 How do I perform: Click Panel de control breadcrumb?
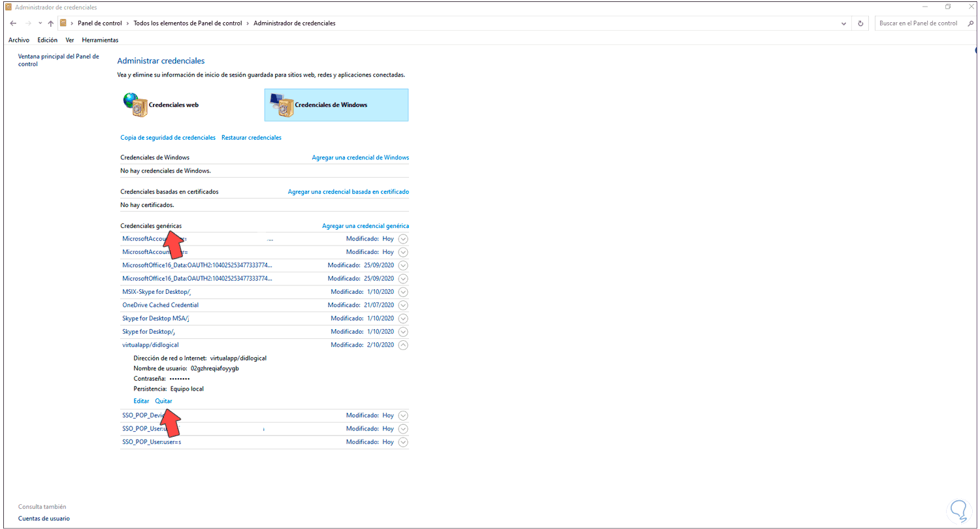pyautogui.click(x=100, y=24)
